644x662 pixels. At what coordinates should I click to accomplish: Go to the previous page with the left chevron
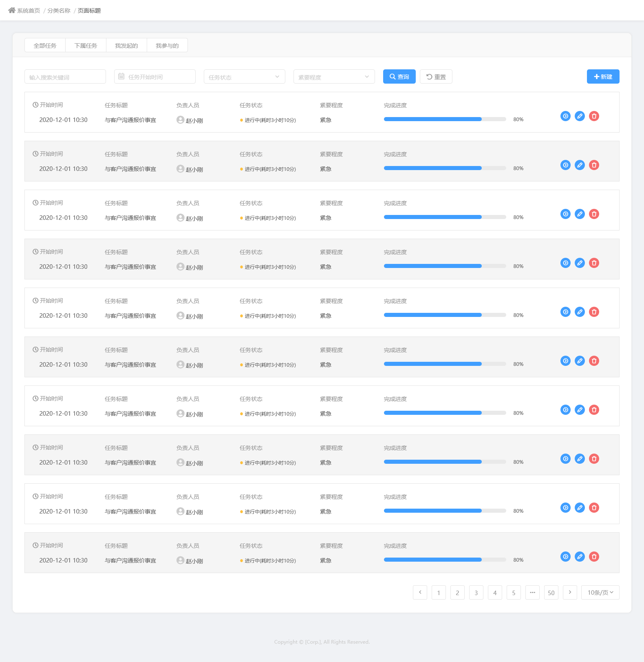[x=420, y=593]
